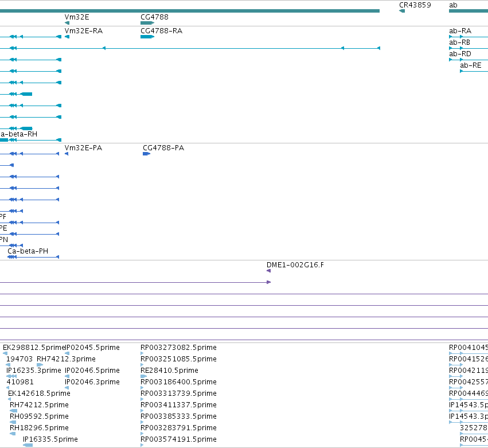Click the ab-RE transcript arrow glyph
Screen dimensions: 488x448
click(x=474, y=71)
